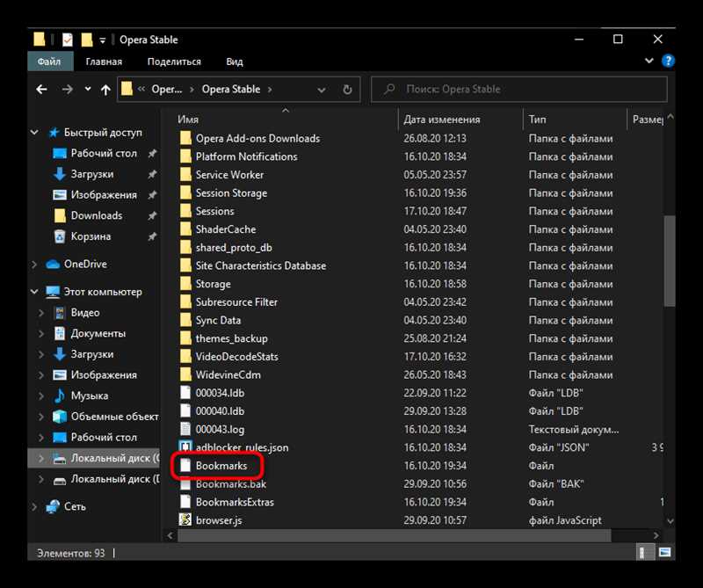Open the Вид ribbon tab
This screenshot has width=703, height=588.
pyautogui.click(x=235, y=62)
